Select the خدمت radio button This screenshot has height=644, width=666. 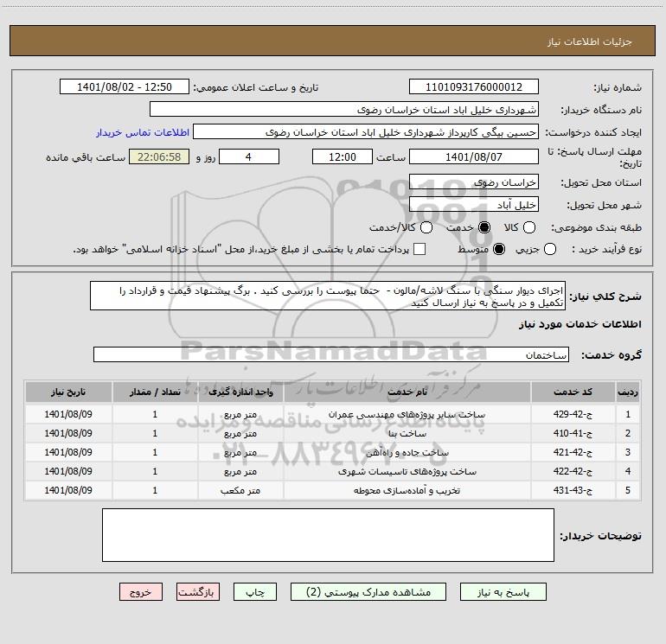pos(484,227)
